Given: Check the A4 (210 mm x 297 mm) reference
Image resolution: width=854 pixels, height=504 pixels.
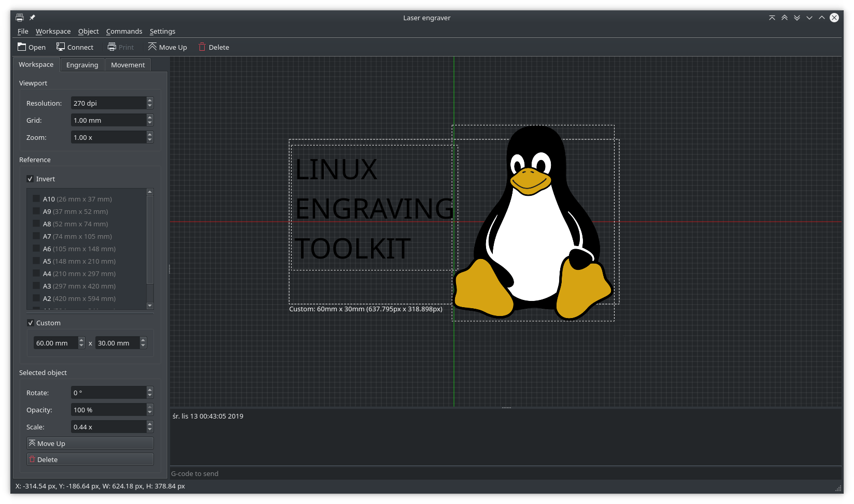Looking at the screenshot, I should (36, 273).
